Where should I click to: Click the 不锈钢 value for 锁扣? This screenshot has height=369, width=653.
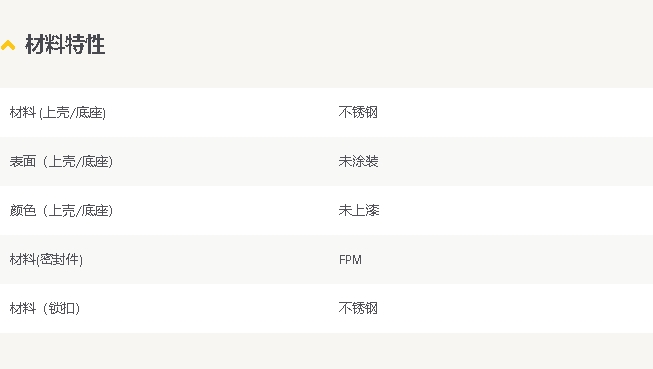point(358,309)
